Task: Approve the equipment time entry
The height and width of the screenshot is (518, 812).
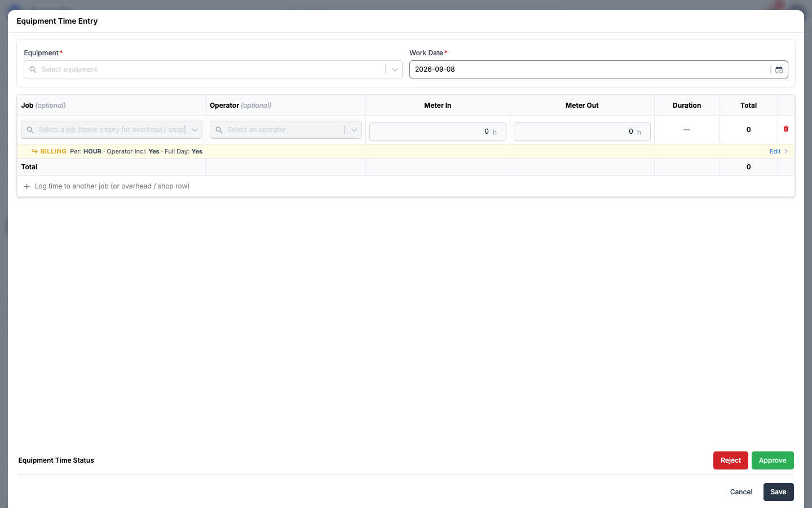Action: (x=773, y=460)
